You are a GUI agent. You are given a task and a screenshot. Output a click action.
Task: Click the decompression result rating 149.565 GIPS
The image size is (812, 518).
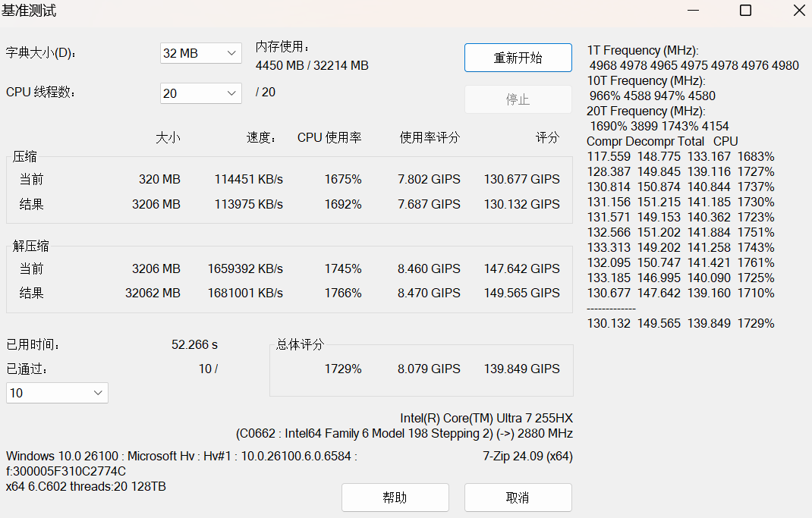coord(521,293)
